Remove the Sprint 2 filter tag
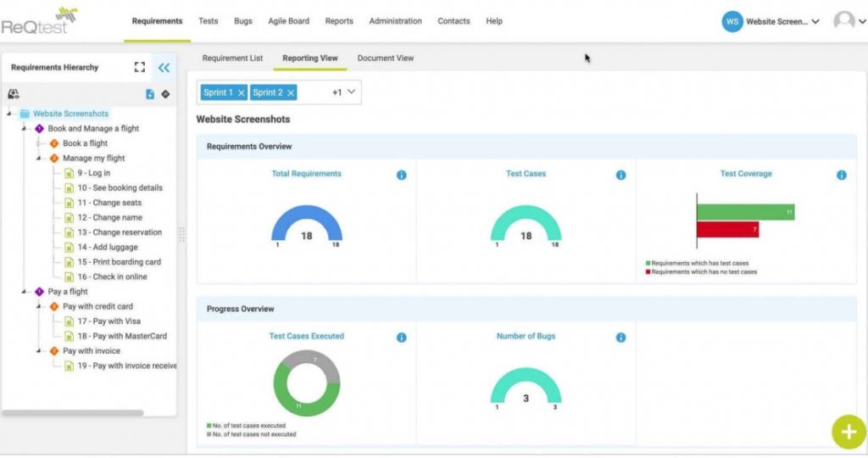The image size is (868, 458). click(291, 93)
